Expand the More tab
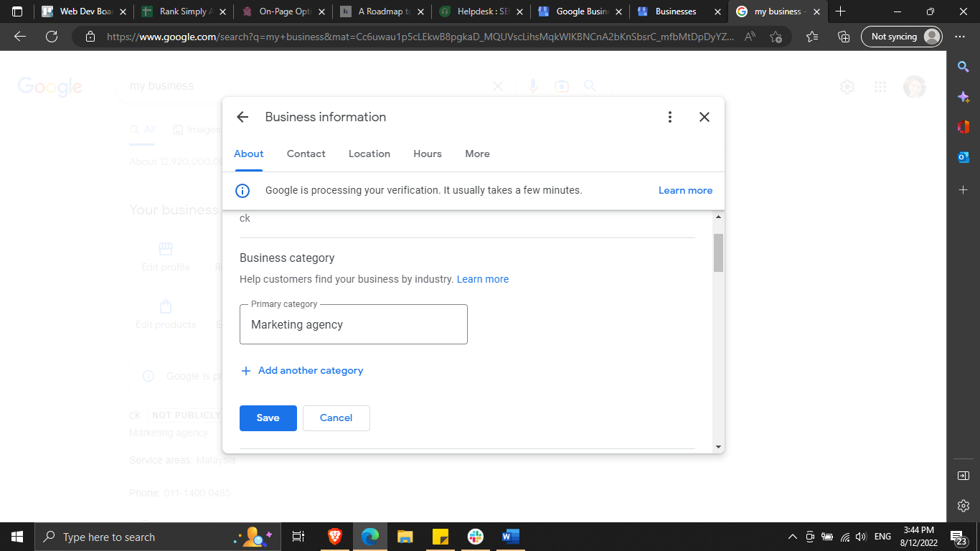Viewport: 980px width, 551px height. [x=477, y=154]
